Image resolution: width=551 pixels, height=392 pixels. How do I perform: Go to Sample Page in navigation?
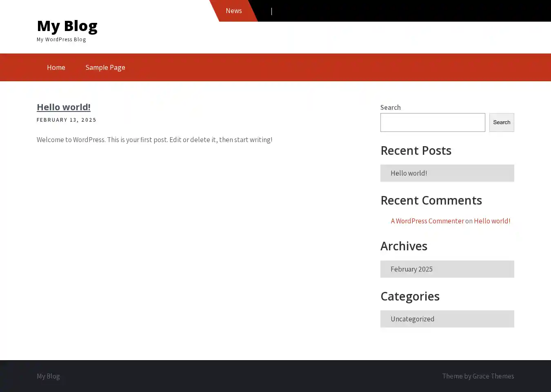(105, 67)
